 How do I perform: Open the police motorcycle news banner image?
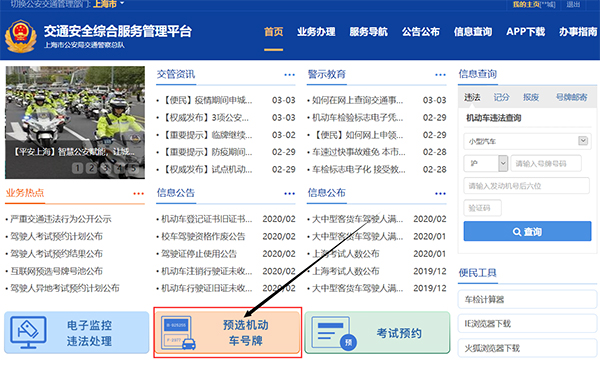pos(75,122)
